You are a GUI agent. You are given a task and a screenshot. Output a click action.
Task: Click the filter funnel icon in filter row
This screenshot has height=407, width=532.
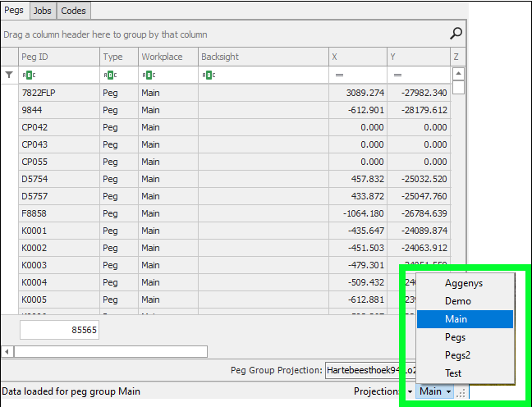9,75
